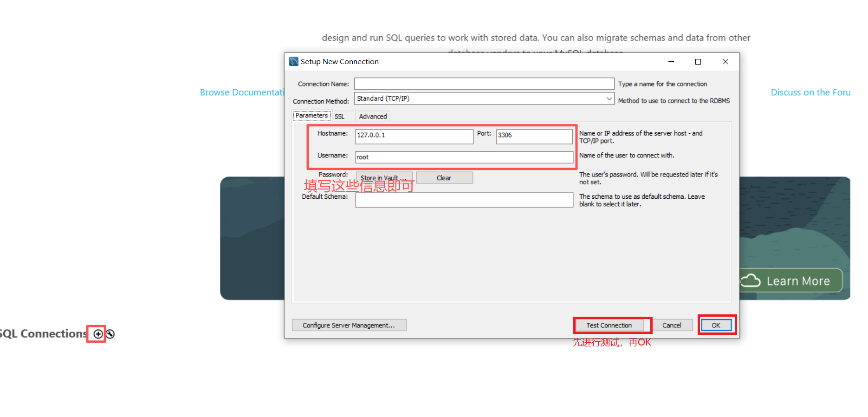Click the 'Hostname:' label
The image size is (868, 417).
(332, 133)
